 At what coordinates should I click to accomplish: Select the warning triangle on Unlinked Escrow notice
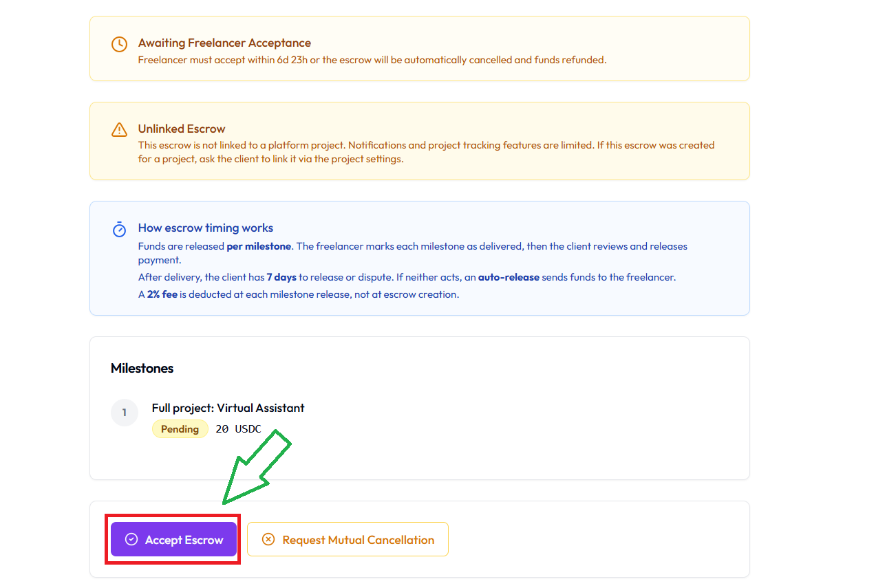coord(119,129)
